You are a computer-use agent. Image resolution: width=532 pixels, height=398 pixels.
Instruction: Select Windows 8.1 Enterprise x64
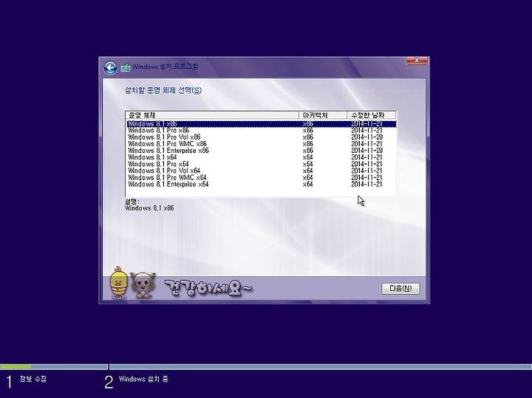262,185
